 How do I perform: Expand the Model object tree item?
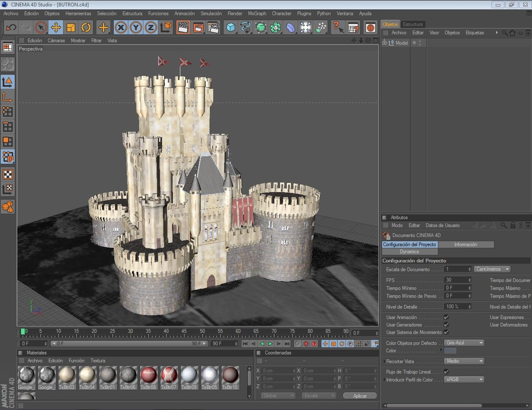click(384, 43)
